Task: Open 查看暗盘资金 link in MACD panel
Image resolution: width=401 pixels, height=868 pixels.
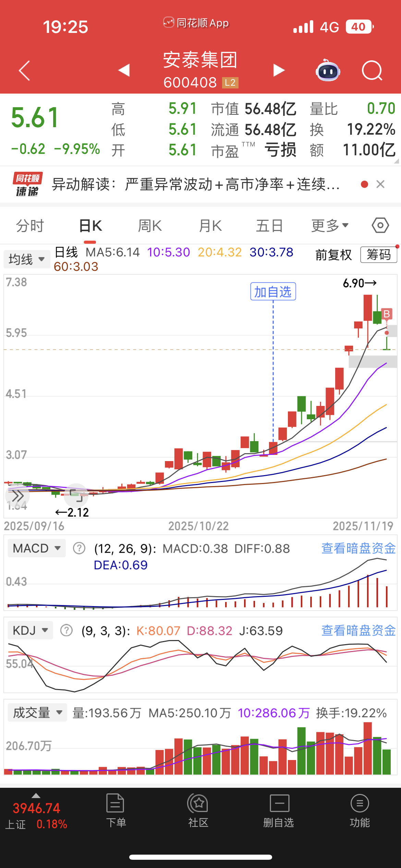Action: (x=359, y=548)
